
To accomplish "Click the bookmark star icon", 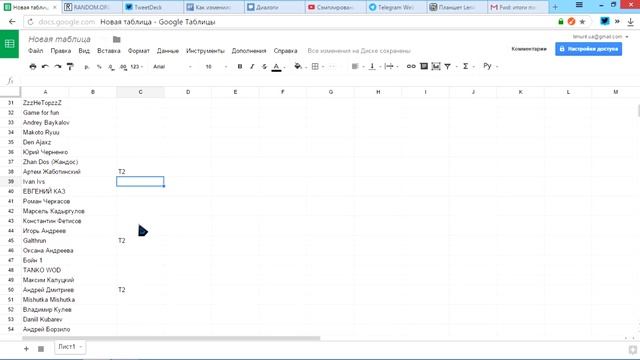I will click(x=582, y=22).
